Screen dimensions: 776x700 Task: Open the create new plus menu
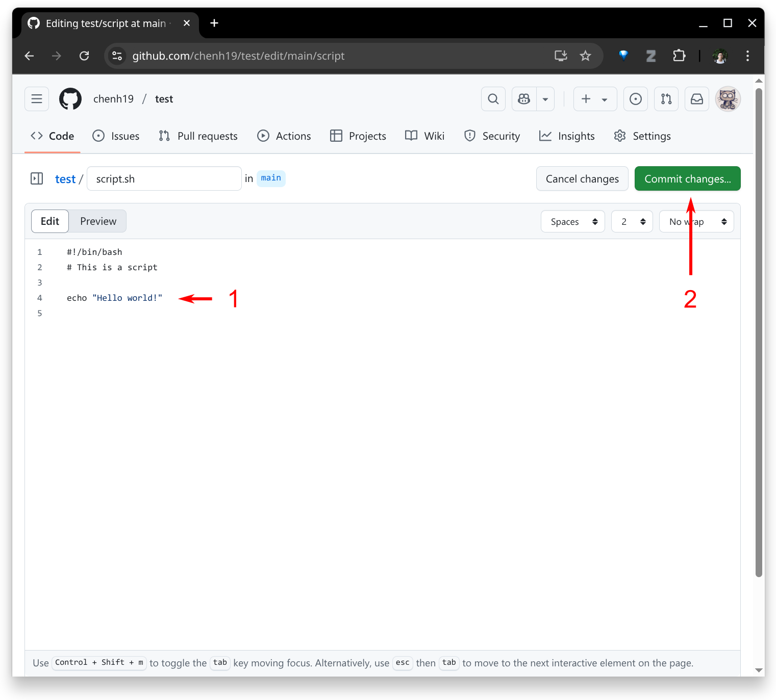coord(595,99)
